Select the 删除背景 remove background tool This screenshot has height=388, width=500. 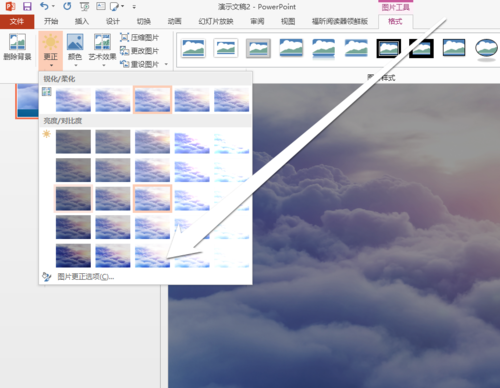click(x=17, y=47)
